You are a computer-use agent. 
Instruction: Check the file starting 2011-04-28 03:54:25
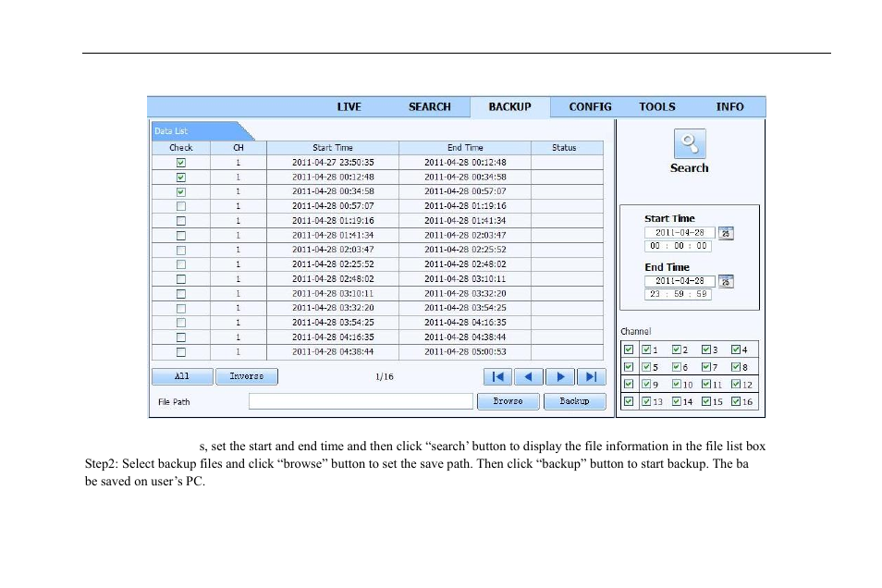click(180, 323)
